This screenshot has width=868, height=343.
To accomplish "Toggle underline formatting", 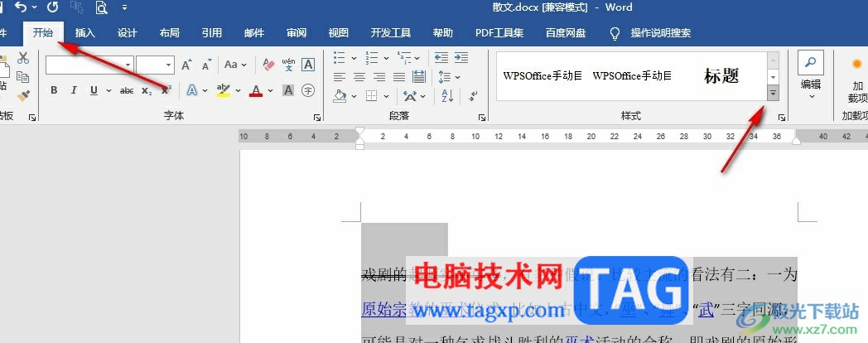I will (94, 90).
